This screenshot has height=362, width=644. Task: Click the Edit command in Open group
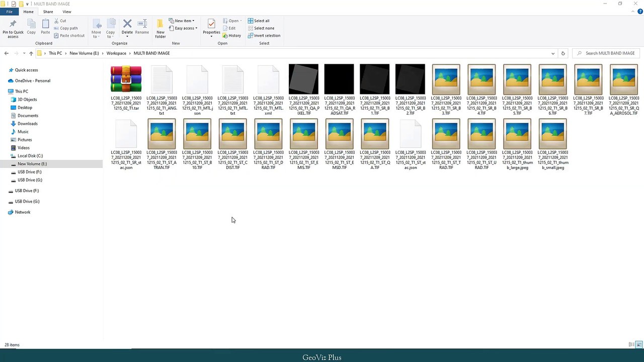click(229, 28)
